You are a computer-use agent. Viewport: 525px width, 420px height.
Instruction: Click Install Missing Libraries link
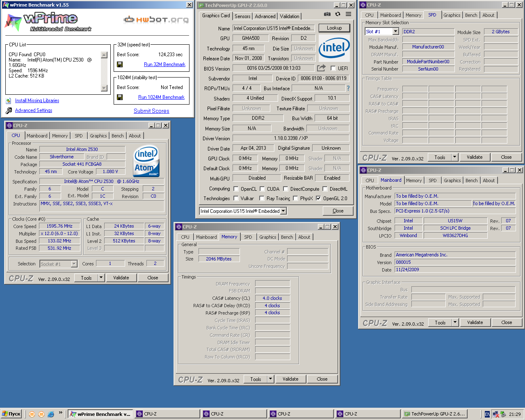[37, 100]
